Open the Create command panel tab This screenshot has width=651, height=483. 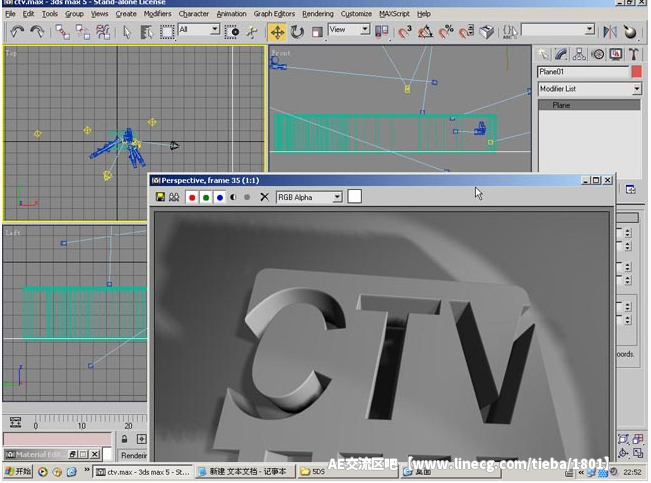543,54
